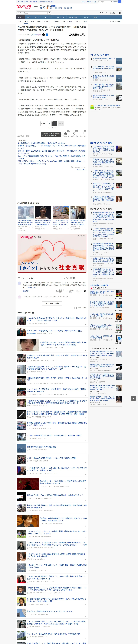Go to the ランキング tab

coord(86,17)
